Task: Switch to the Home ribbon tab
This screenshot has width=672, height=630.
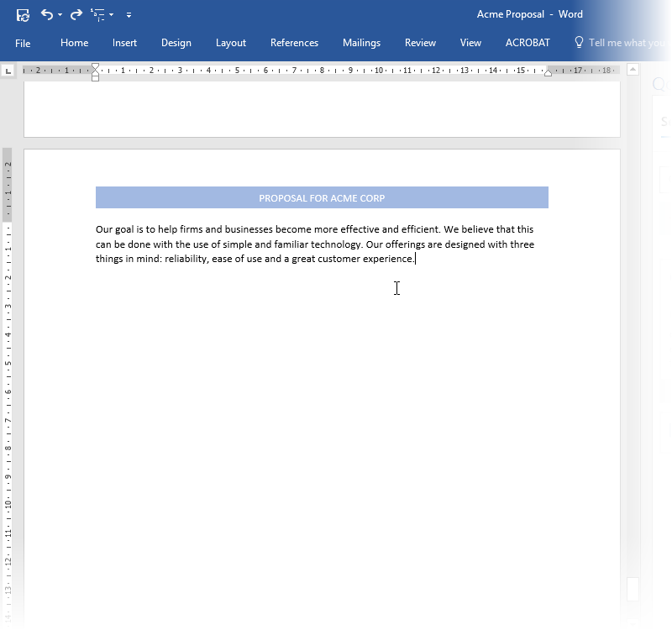Action: click(74, 43)
